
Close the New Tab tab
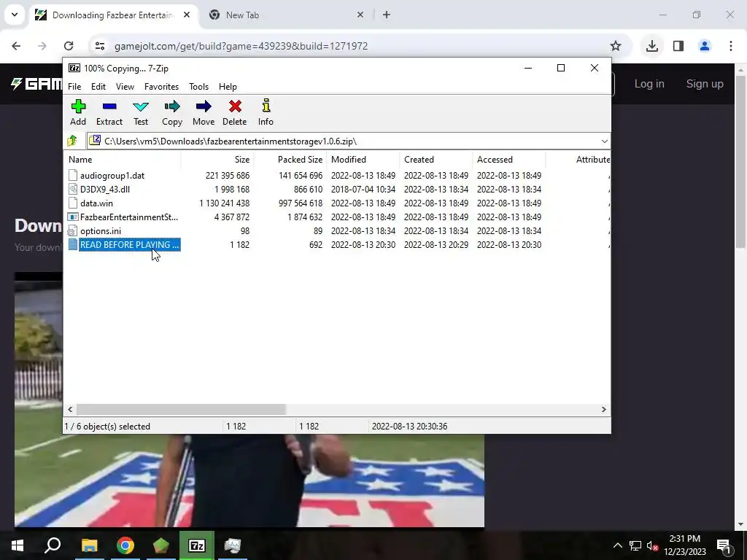360,15
